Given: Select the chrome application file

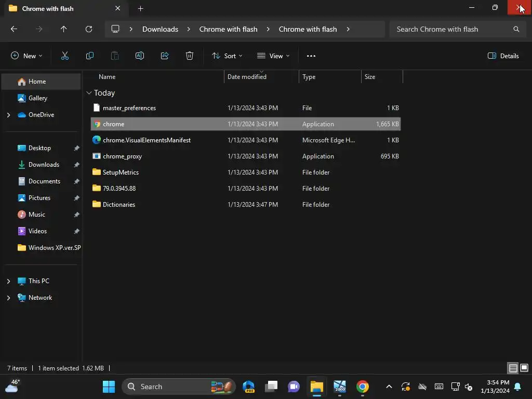Looking at the screenshot, I should click(x=246, y=124).
